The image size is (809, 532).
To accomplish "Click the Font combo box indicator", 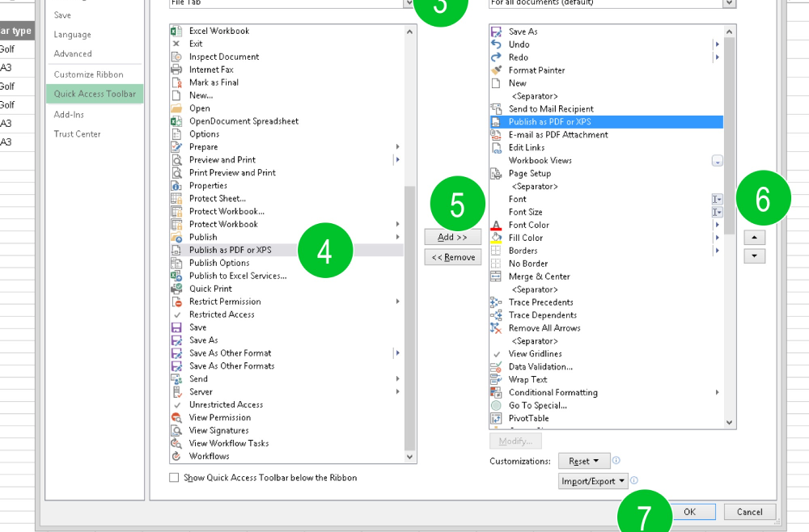I will click(x=717, y=199).
